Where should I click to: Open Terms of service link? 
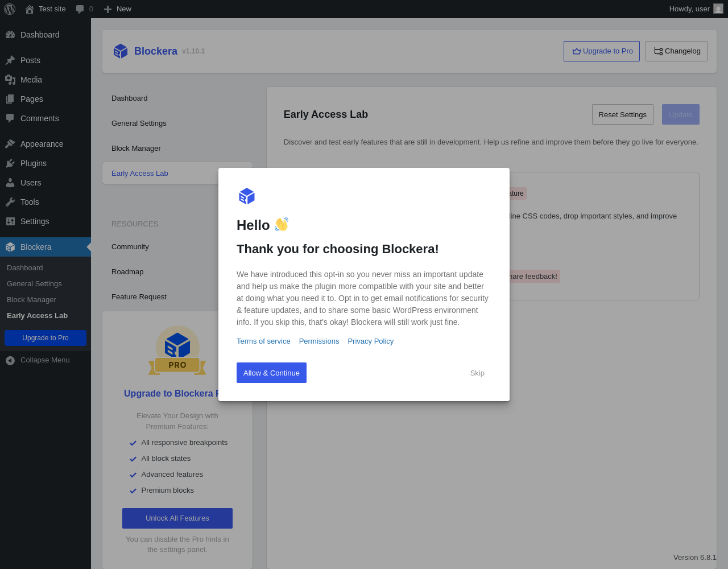click(x=263, y=341)
